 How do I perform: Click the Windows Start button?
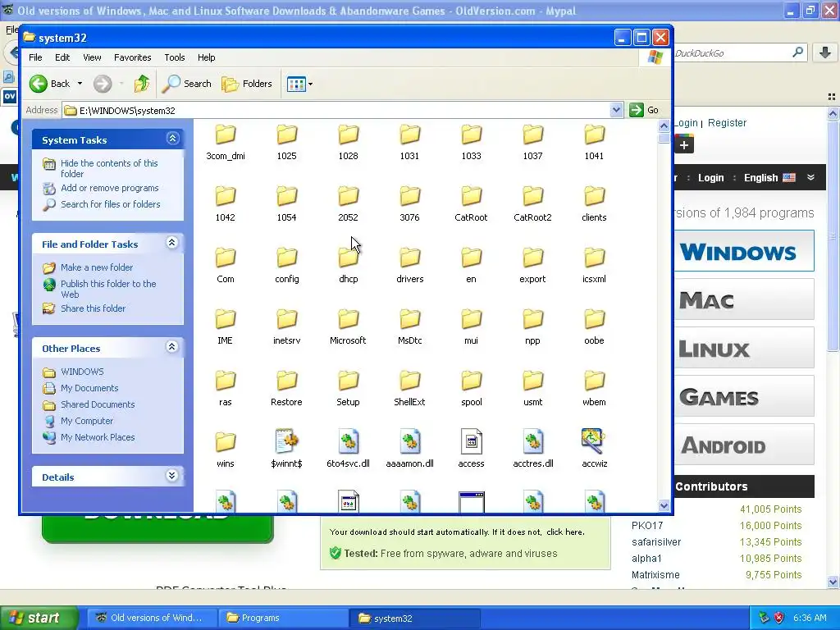pyautogui.click(x=39, y=618)
